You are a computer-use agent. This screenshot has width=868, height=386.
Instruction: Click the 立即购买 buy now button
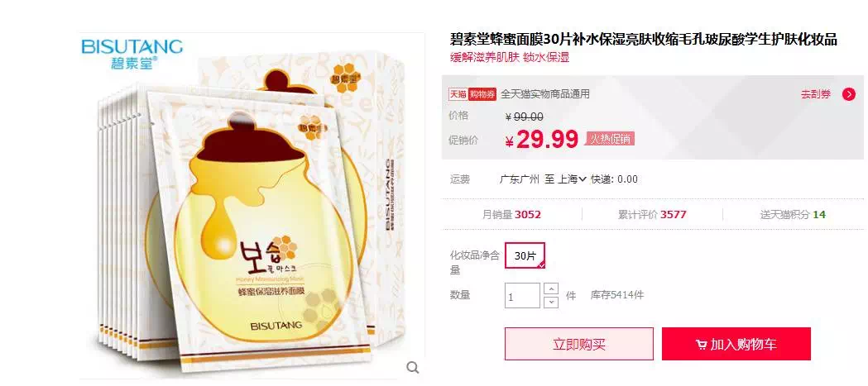point(579,344)
